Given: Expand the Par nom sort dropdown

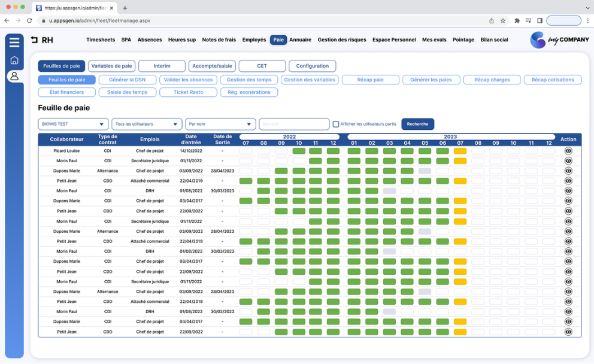Looking at the screenshot, I should click(x=220, y=124).
